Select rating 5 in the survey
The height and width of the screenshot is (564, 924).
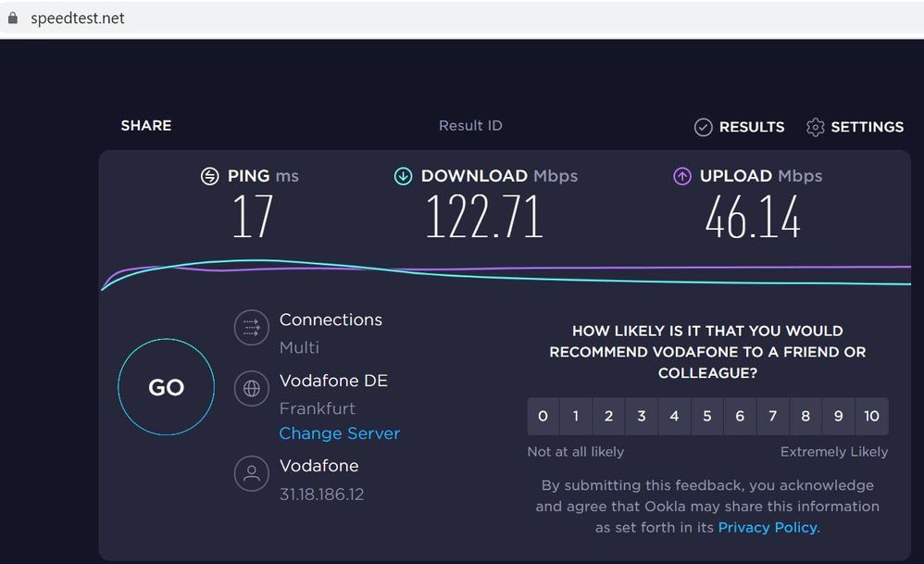706,416
